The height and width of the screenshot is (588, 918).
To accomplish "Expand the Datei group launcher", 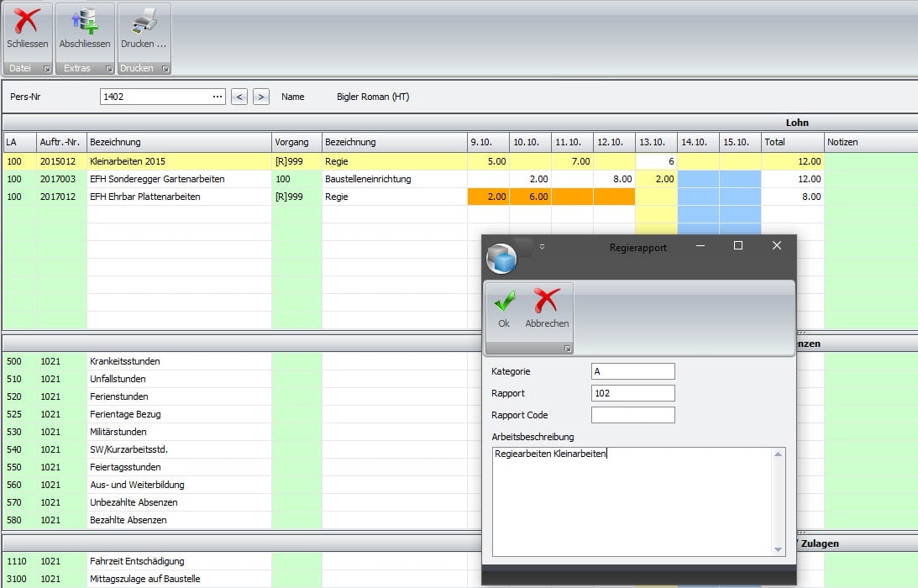I will (x=47, y=69).
